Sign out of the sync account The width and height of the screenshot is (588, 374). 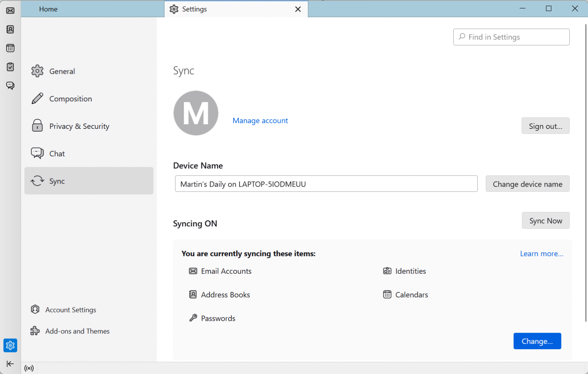(x=546, y=125)
